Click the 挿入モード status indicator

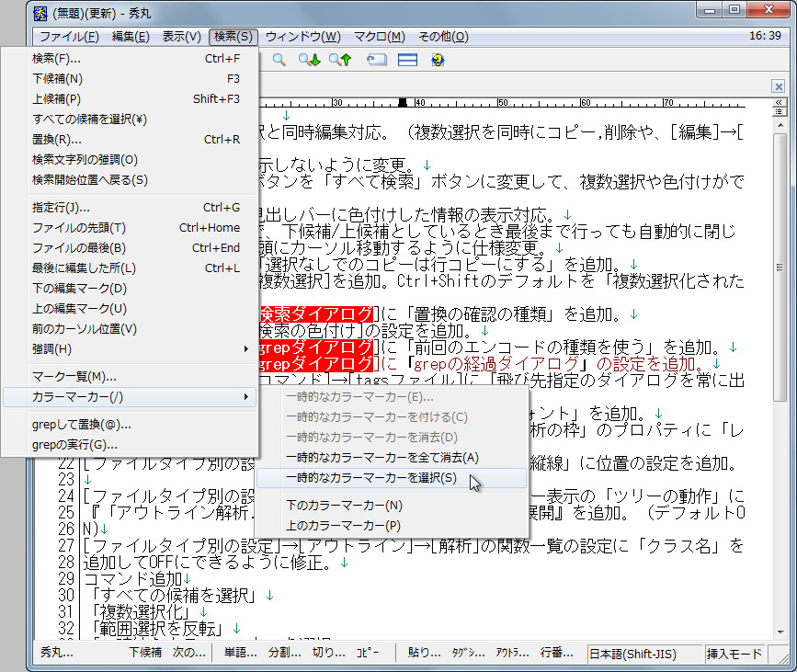click(x=735, y=654)
